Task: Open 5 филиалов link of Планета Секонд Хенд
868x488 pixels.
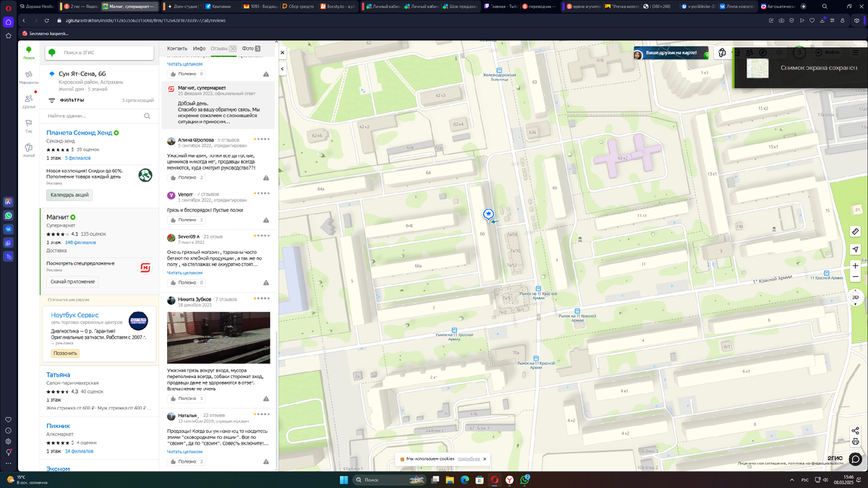Action: (x=76, y=157)
